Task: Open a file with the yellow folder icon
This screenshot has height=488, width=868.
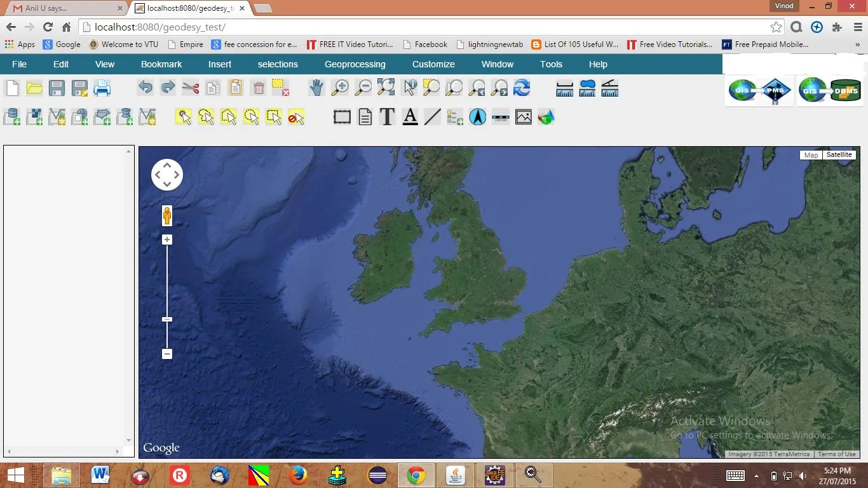Action: 34,88
